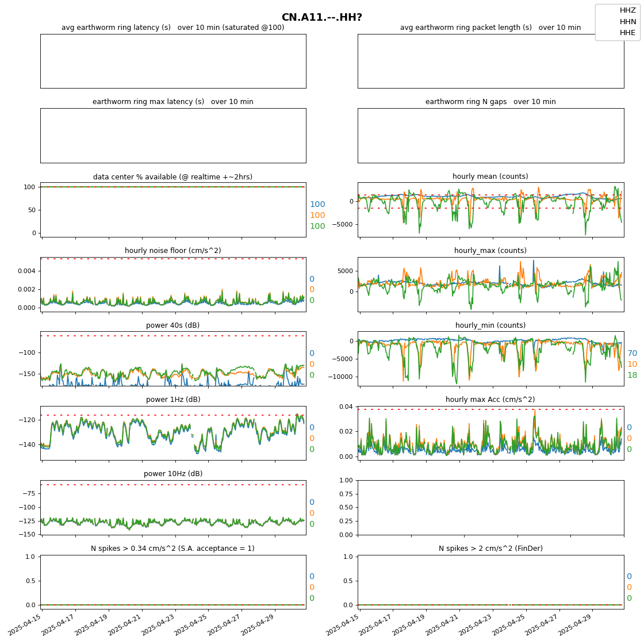Click inside the empty ring N gaps plot
Viewport: 644px width, 644px height.
tap(491, 136)
